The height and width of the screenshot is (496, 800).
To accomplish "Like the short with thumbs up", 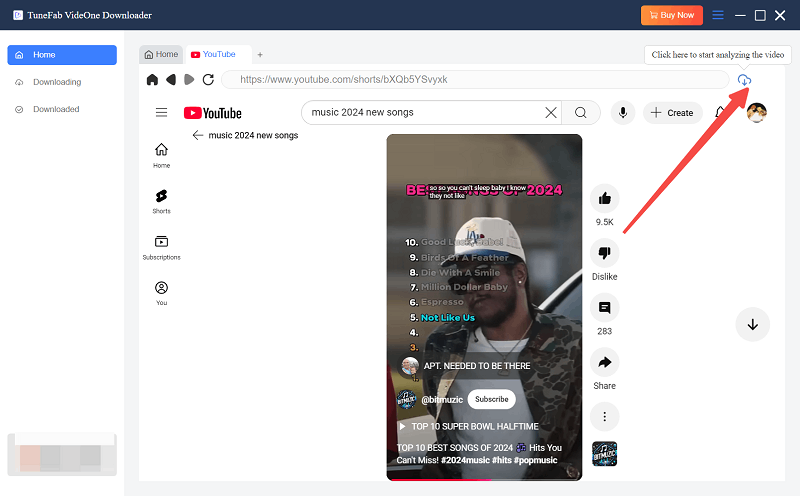I will point(605,198).
